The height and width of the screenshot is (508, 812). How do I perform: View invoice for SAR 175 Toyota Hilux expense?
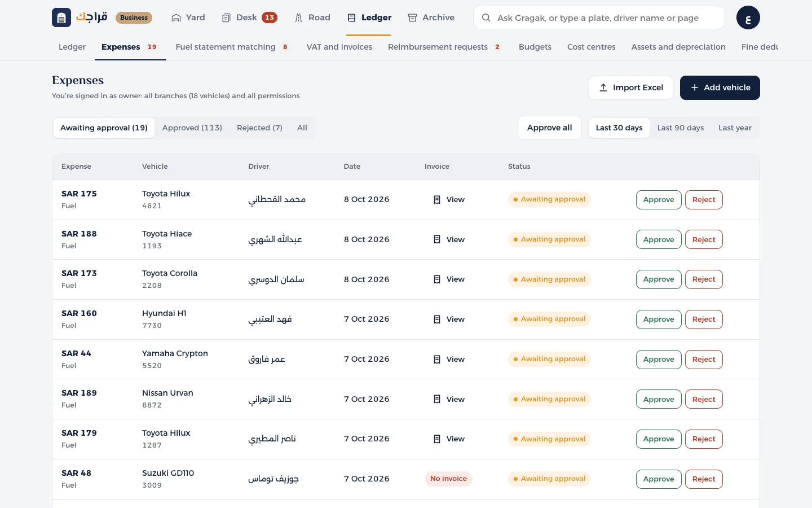pos(449,200)
